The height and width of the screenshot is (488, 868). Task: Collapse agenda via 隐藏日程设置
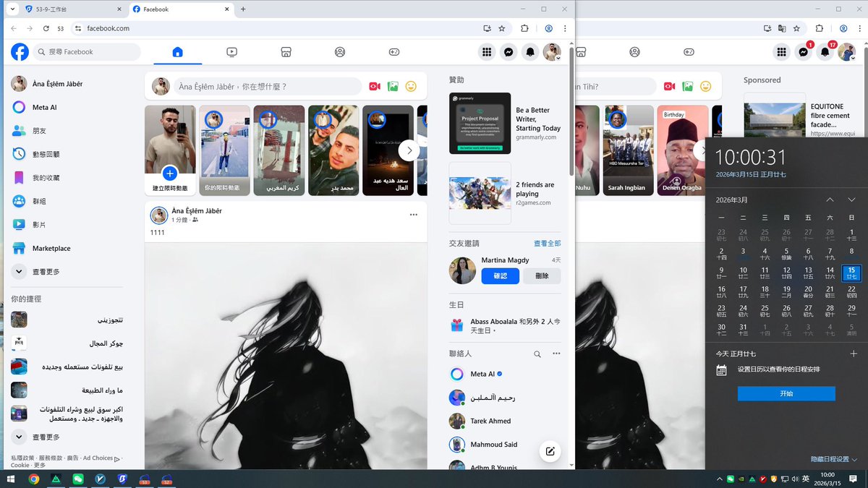(x=834, y=459)
